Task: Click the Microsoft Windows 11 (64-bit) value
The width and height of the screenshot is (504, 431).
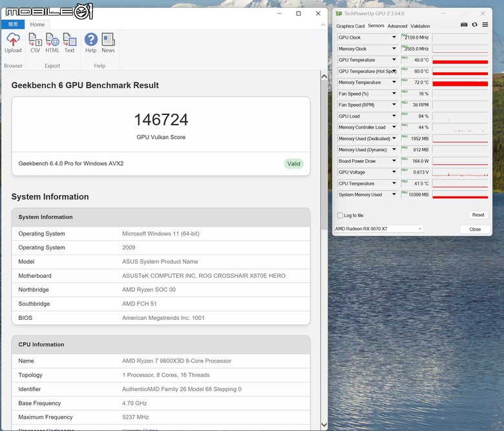Action: 161,234
